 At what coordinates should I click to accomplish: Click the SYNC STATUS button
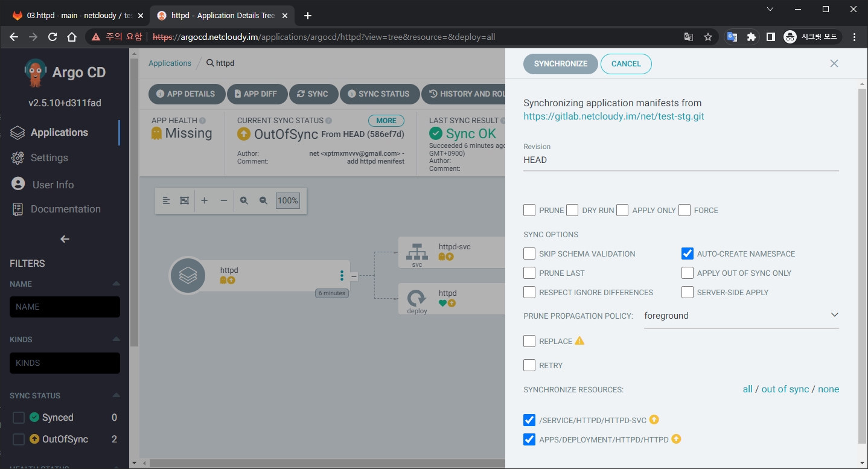379,94
